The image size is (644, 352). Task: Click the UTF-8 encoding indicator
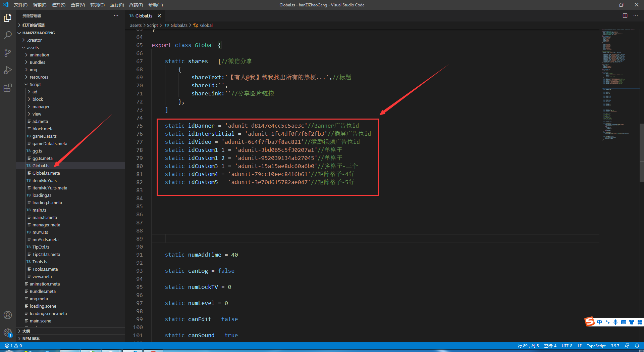(x=567, y=346)
